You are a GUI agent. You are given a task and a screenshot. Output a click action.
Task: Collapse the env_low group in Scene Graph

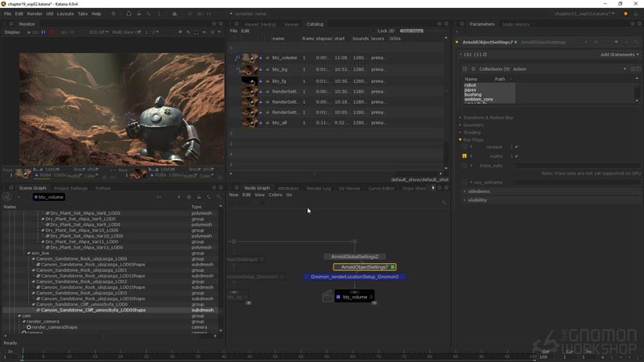[x=29, y=253]
